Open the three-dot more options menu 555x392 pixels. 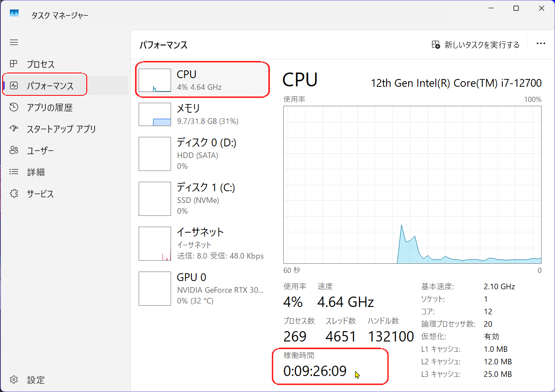click(541, 44)
